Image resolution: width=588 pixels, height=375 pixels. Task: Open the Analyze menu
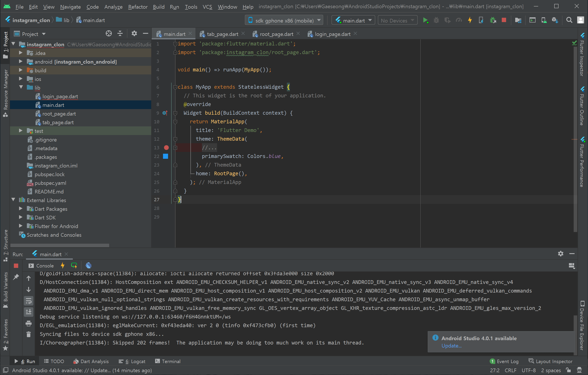point(113,7)
